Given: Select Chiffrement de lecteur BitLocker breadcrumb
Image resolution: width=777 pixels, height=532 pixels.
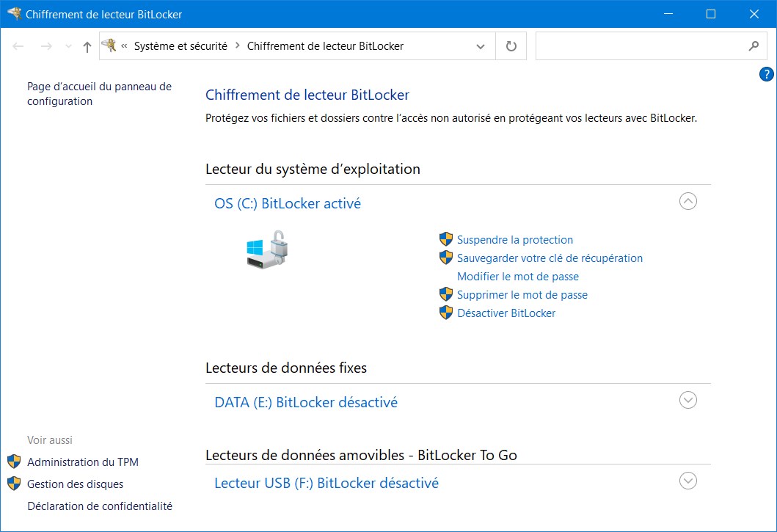Looking at the screenshot, I should click(325, 46).
